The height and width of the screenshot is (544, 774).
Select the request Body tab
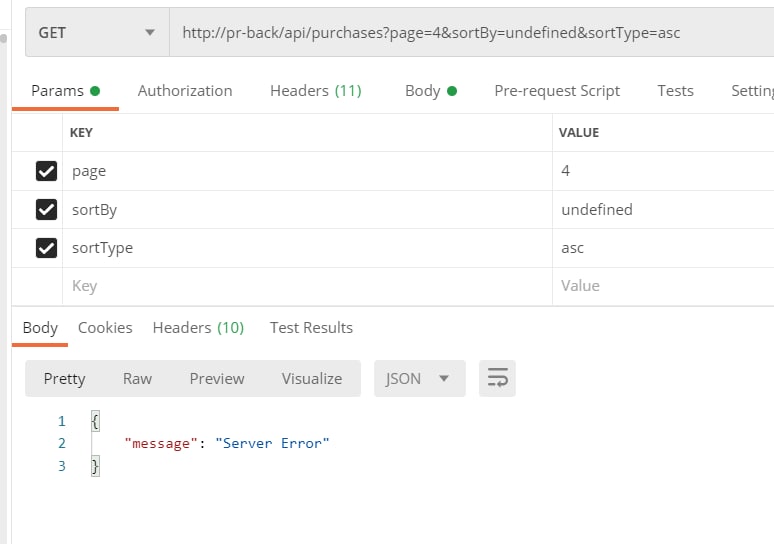click(430, 91)
